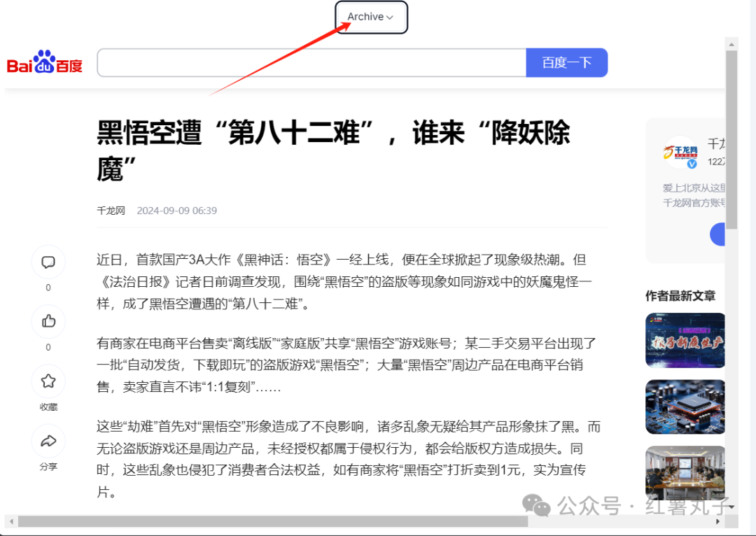756x536 pixels.
Task: Open the first thumbnail under 作者最新文章
Action: click(x=685, y=340)
